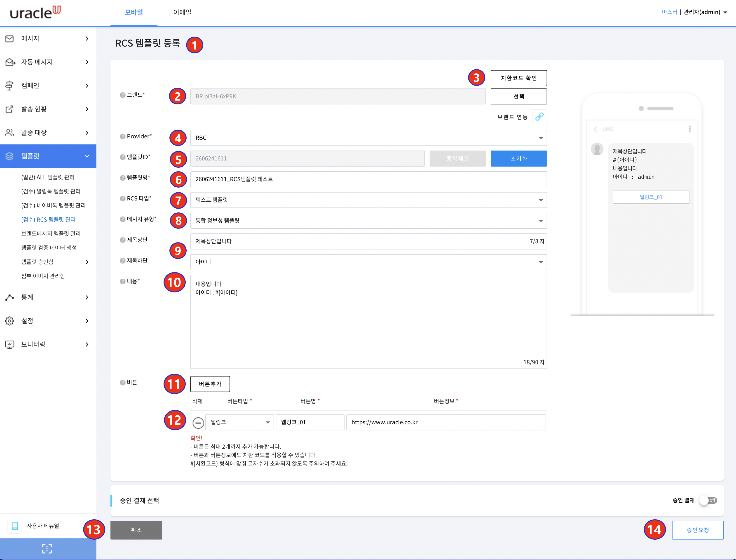Click the help icon beside 템플릿ID
This screenshot has height=560, width=736.
122,157
